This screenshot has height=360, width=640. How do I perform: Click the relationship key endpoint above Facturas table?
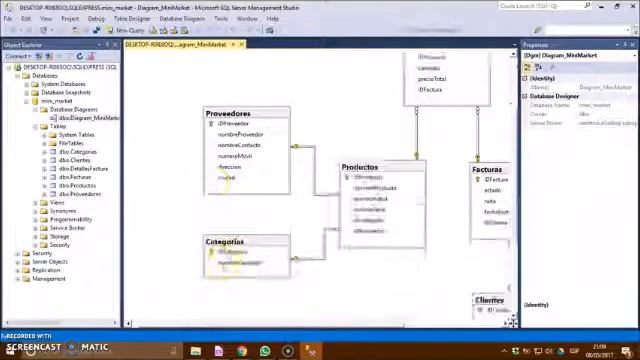pyautogui.click(x=478, y=158)
